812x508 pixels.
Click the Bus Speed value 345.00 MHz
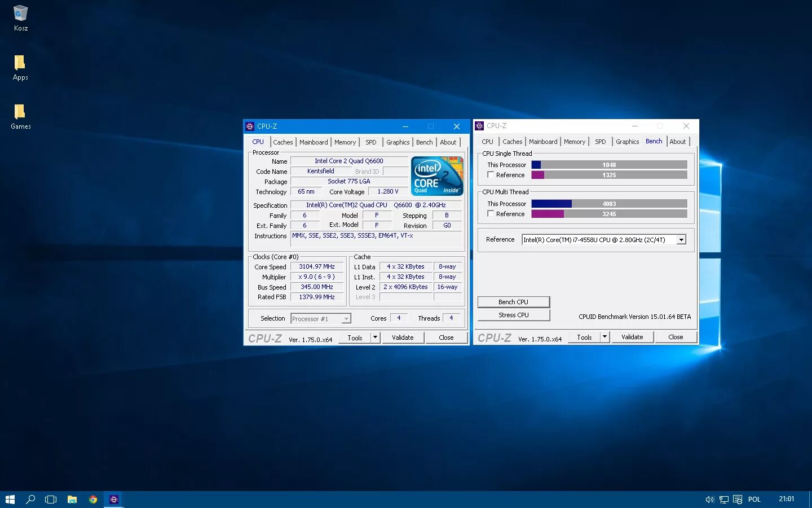[317, 287]
